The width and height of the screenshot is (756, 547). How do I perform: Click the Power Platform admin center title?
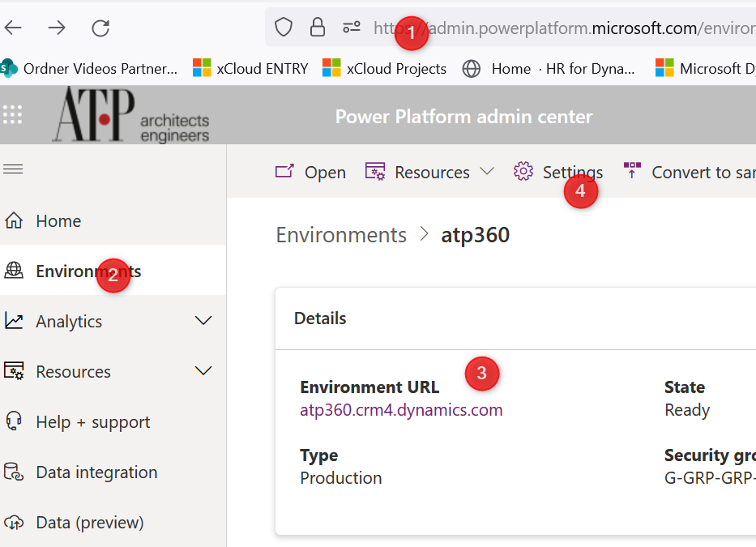tap(463, 116)
